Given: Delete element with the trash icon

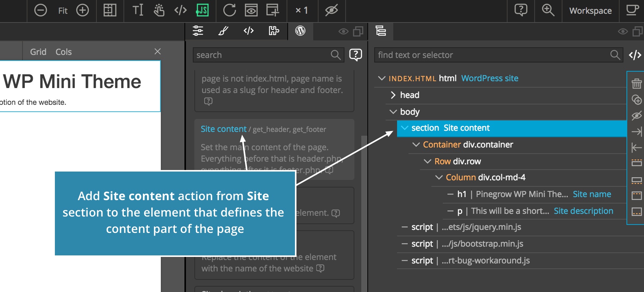Looking at the screenshot, I should tap(636, 83).
